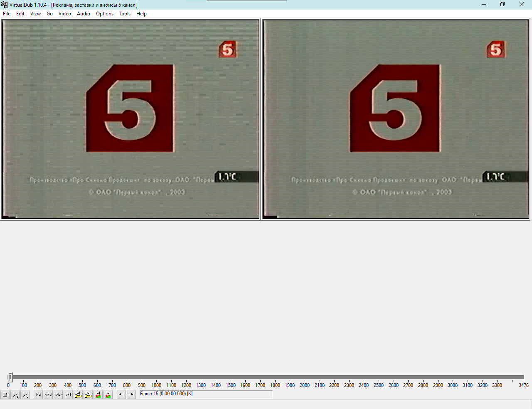Open the Edit menu
The image size is (532, 409).
point(20,14)
